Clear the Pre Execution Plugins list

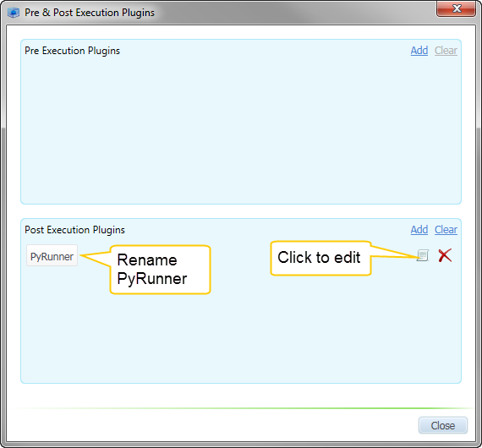point(446,51)
